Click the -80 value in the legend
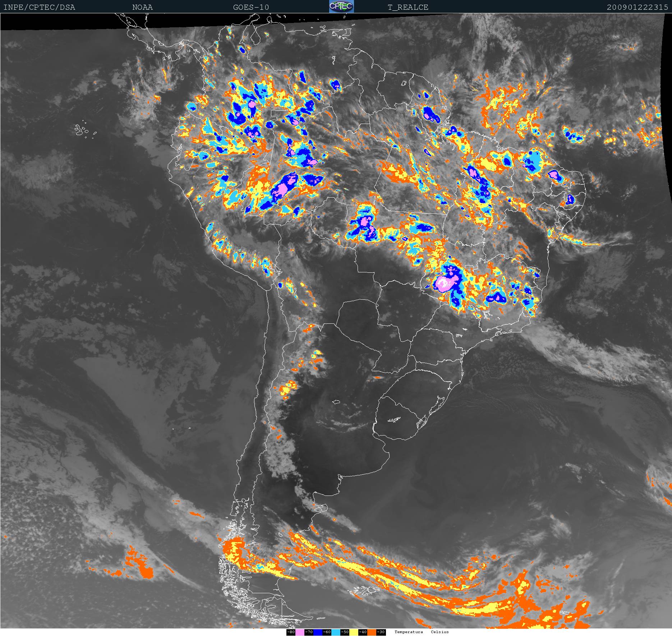Viewport: 672px width, 636px height. (x=291, y=632)
